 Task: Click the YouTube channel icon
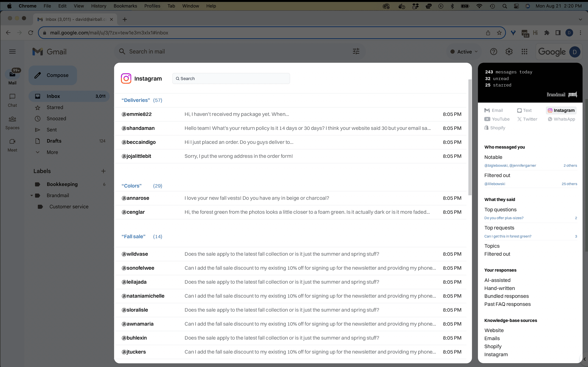[488, 119]
